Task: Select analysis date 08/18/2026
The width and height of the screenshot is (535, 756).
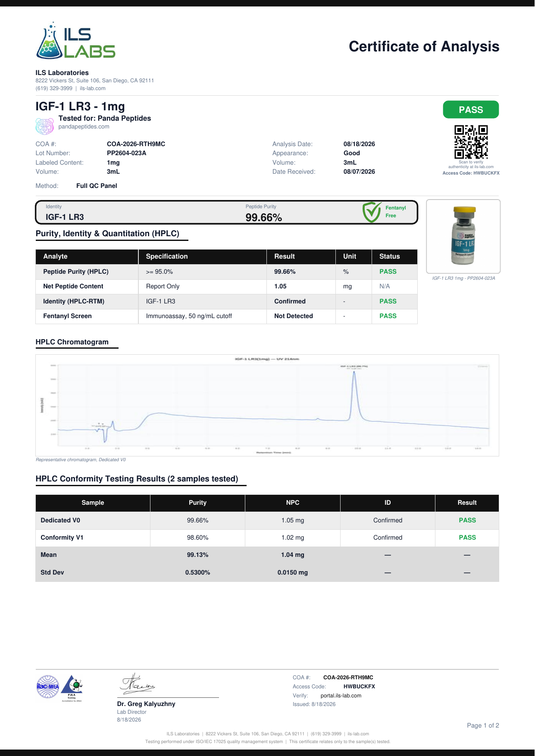Action: (359, 144)
